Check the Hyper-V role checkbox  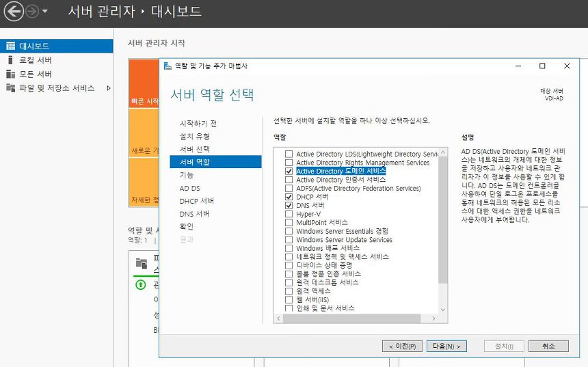point(289,214)
